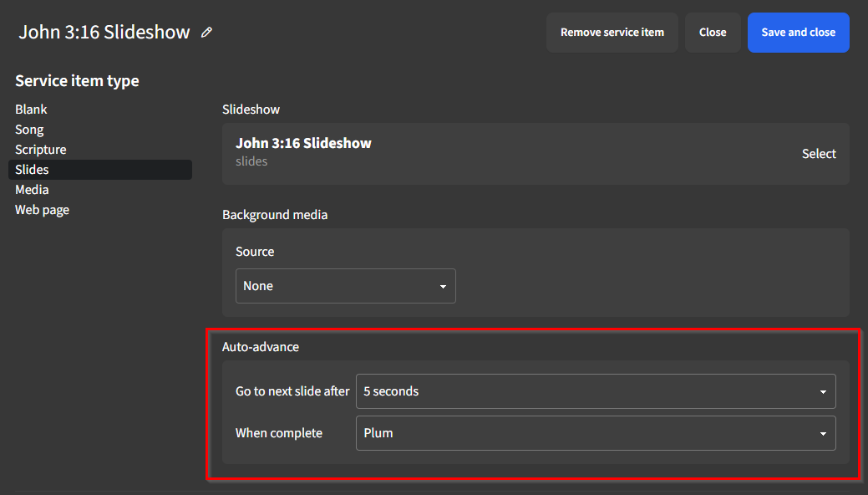Select Media as the service item type
Screen dimensions: 868x495
click(32, 189)
